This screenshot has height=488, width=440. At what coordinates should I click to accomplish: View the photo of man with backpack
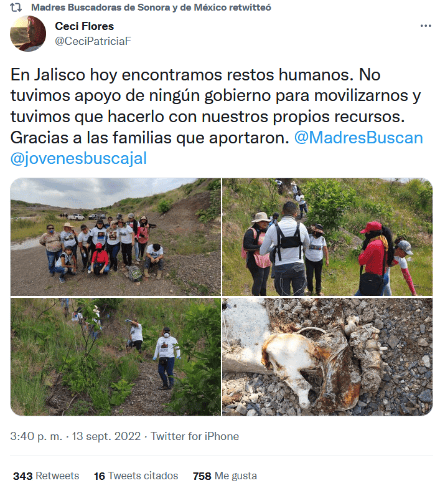pos(327,237)
